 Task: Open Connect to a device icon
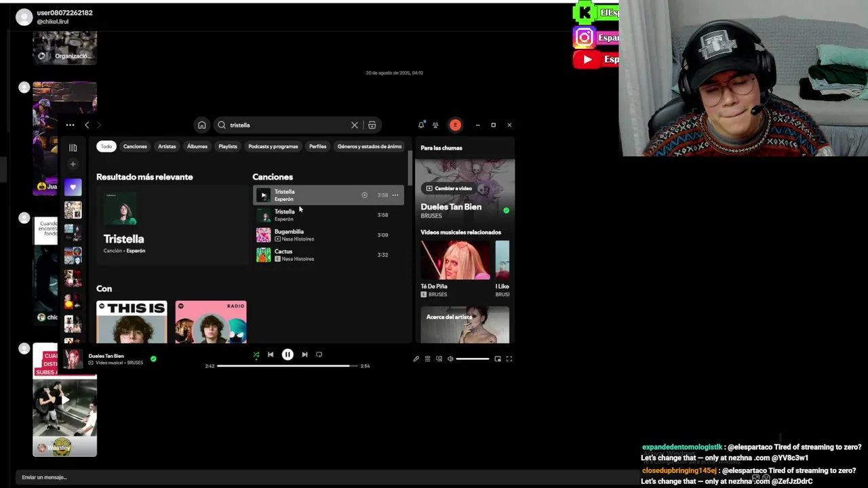pyautogui.click(x=439, y=359)
